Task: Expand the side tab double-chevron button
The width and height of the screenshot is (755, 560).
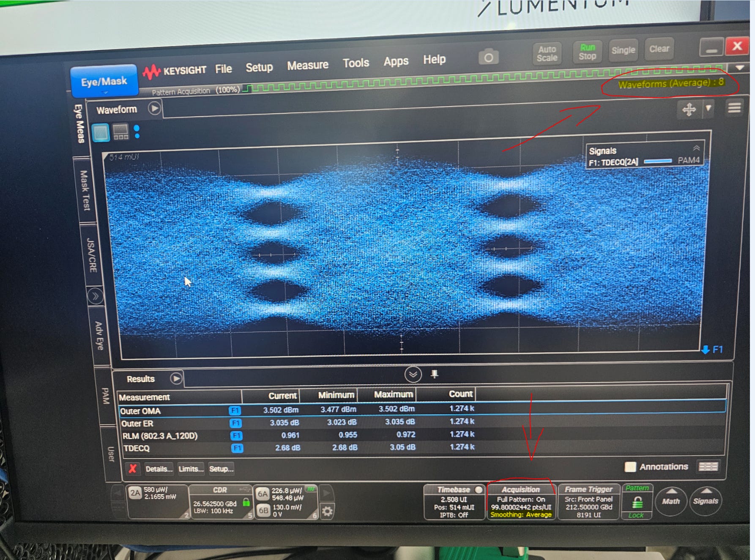Action: point(95,296)
